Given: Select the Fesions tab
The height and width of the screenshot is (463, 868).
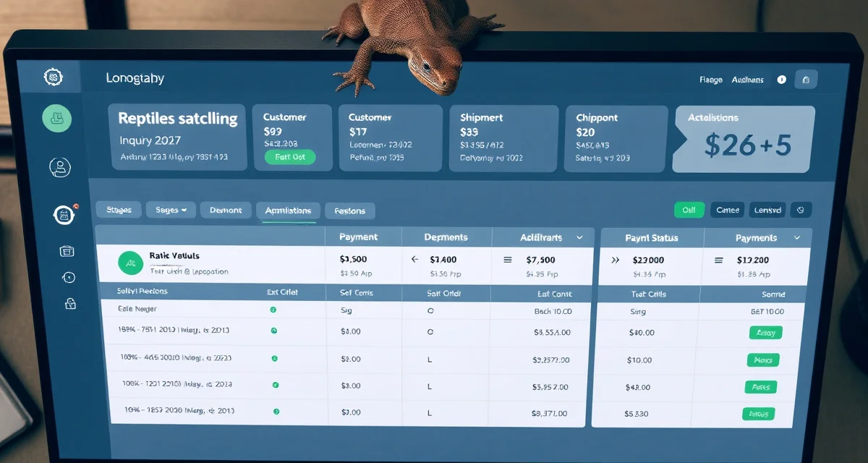Looking at the screenshot, I should [x=350, y=211].
